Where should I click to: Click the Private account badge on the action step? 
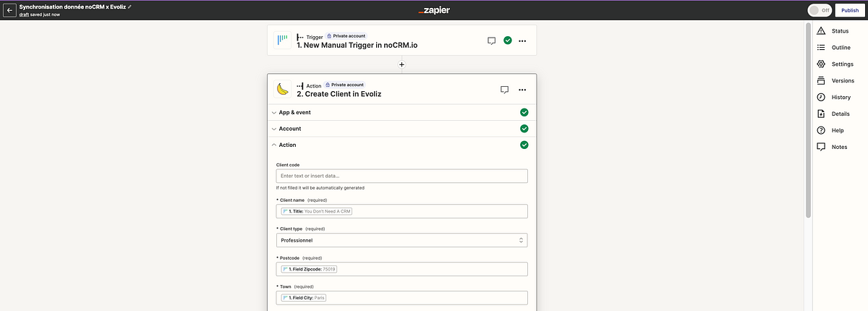tap(344, 85)
